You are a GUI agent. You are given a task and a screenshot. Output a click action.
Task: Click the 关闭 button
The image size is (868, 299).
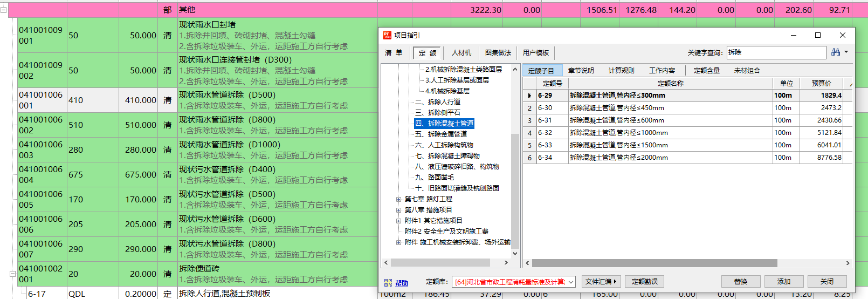click(x=827, y=282)
